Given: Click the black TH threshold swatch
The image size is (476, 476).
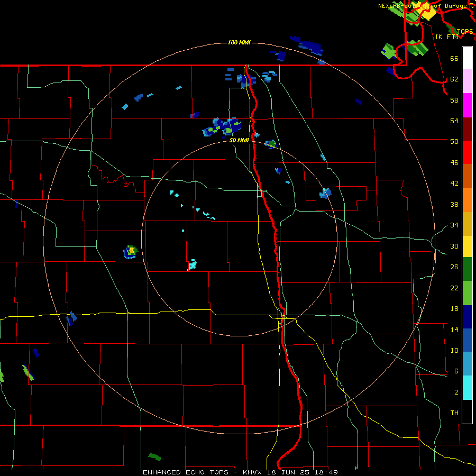Looking at the screenshot, I should click(467, 411).
